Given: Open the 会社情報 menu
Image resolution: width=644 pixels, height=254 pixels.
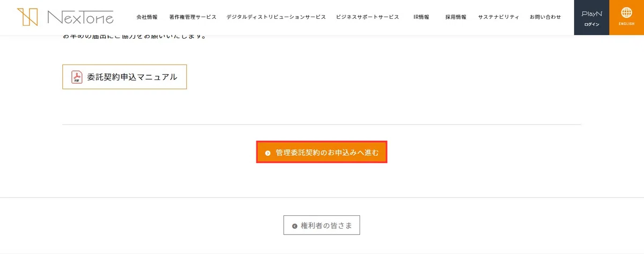Looking at the screenshot, I should (x=147, y=17).
